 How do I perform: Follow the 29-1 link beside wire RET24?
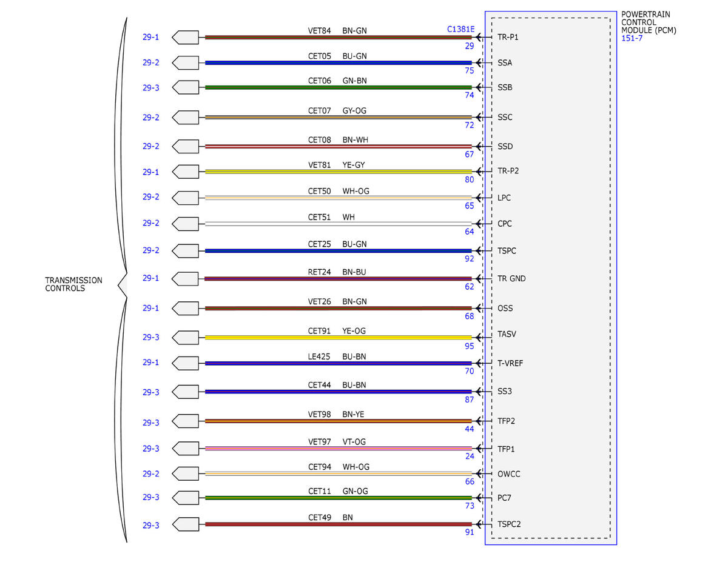[x=151, y=278]
